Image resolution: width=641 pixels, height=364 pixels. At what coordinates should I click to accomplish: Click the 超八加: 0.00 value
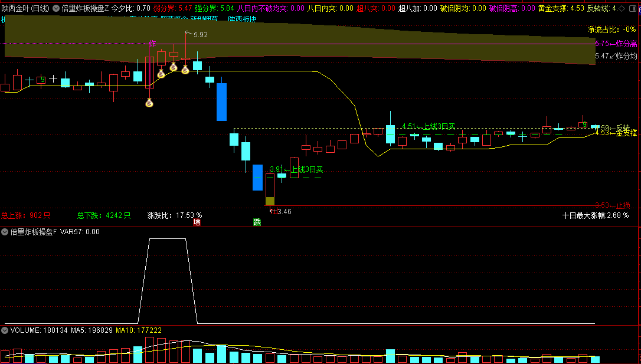coord(418,8)
